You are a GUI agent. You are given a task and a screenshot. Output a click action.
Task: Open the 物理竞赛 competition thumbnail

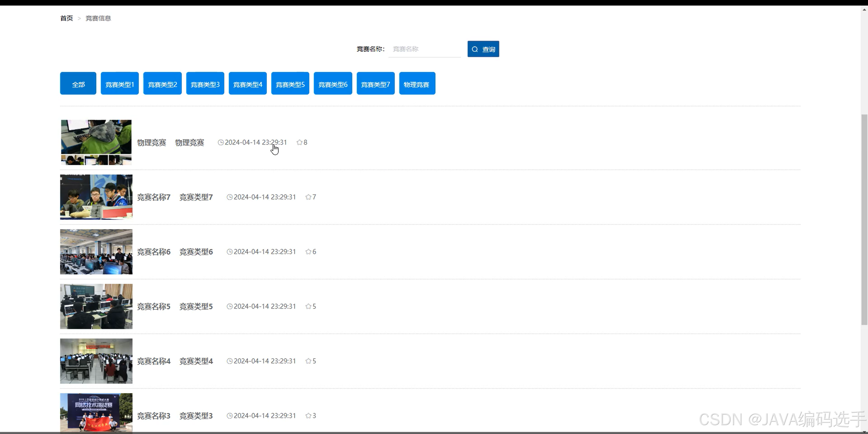coord(96,142)
